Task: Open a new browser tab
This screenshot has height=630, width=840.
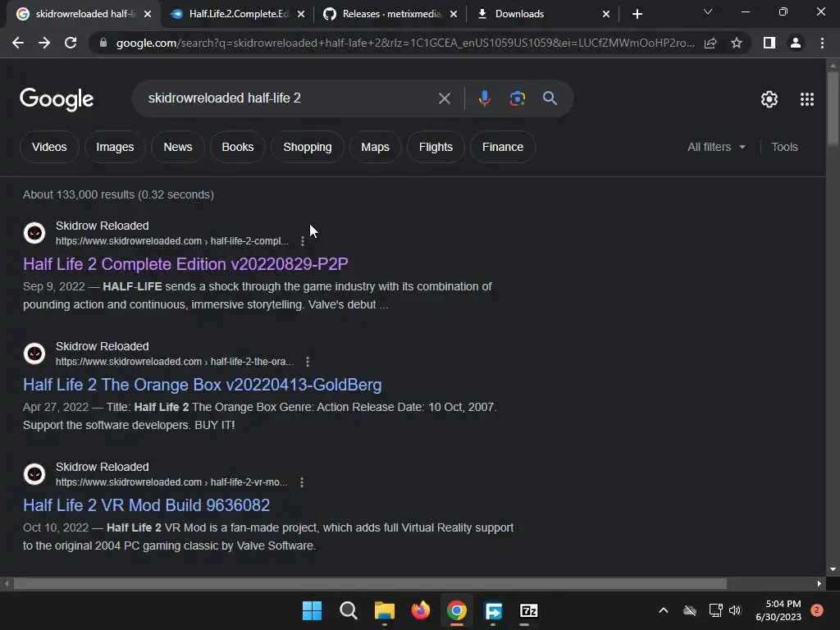Action: coord(637,14)
